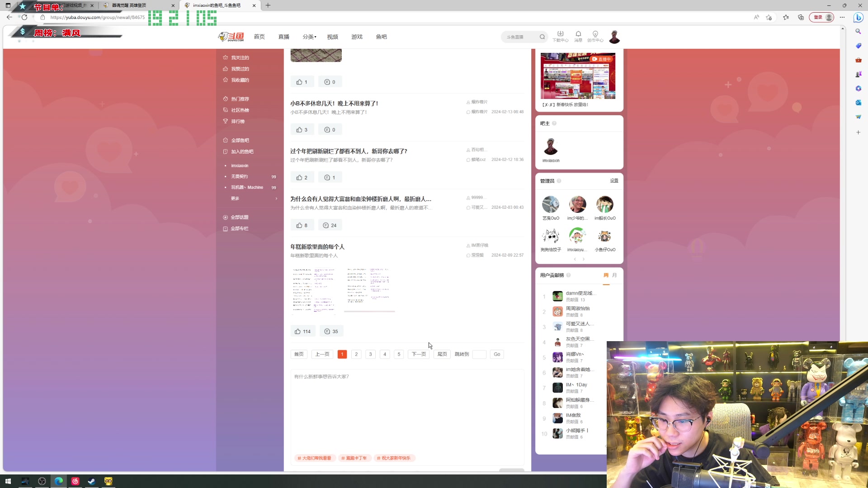Open 设置 in the 管理员 panel
The width and height of the screenshot is (868, 488).
(x=614, y=180)
